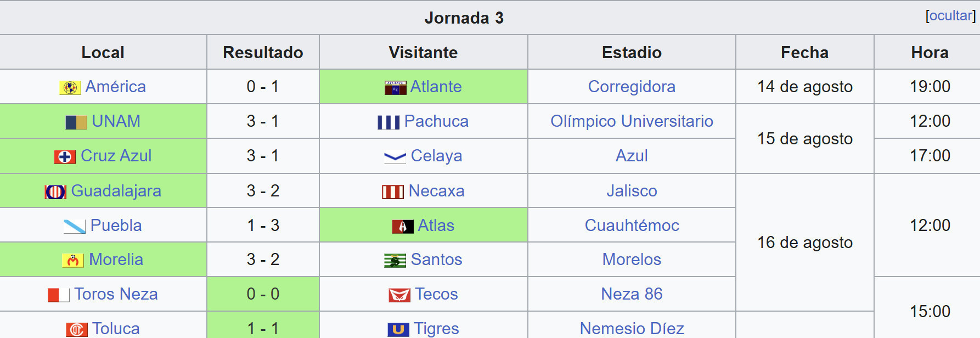Visit the Nemesio Díez stadium link
Image resolution: width=980 pixels, height=338 pixels.
tap(632, 328)
